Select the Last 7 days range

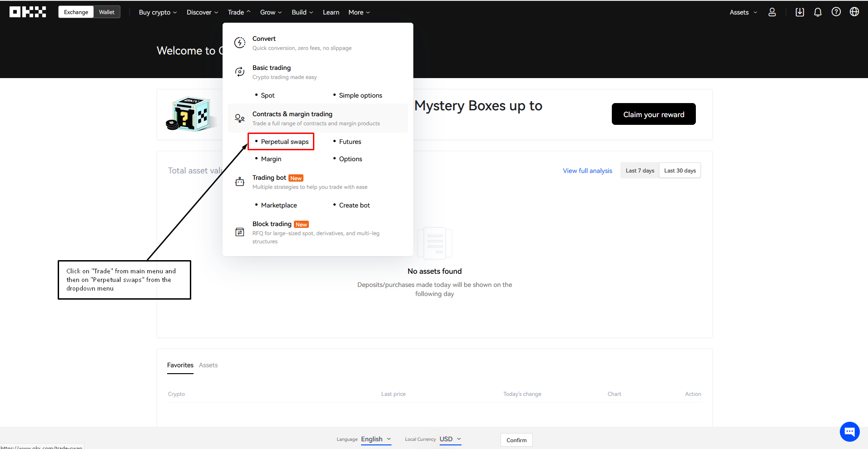pos(640,171)
